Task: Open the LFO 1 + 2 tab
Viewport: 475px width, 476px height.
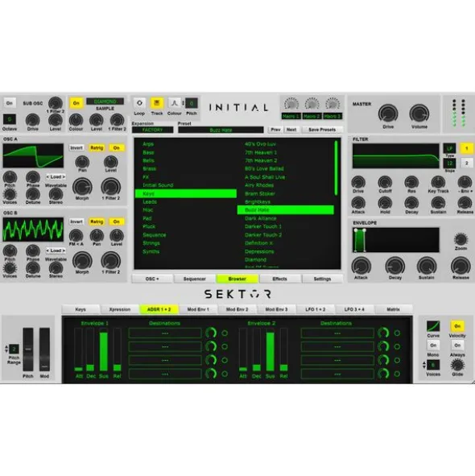Action: click(x=316, y=309)
